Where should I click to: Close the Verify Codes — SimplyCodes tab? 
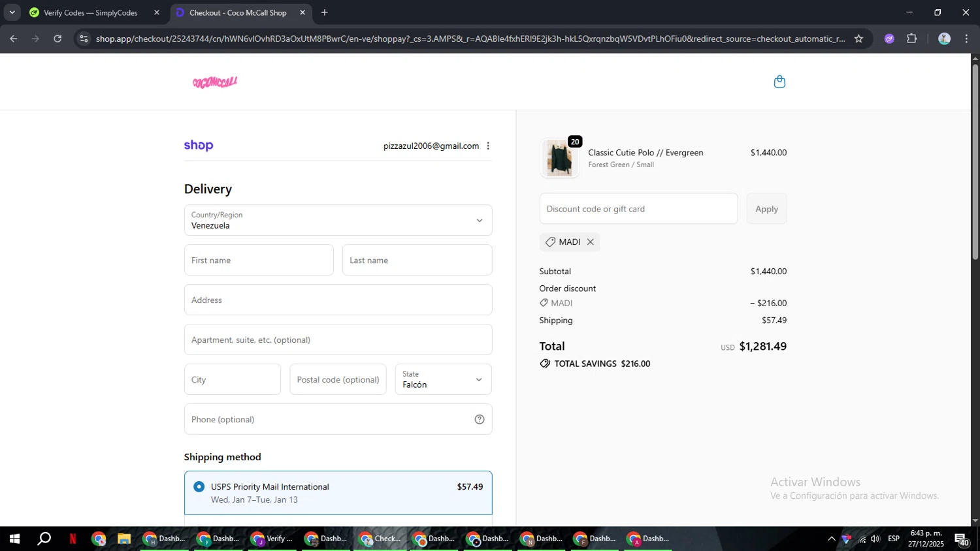[x=157, y=12]
